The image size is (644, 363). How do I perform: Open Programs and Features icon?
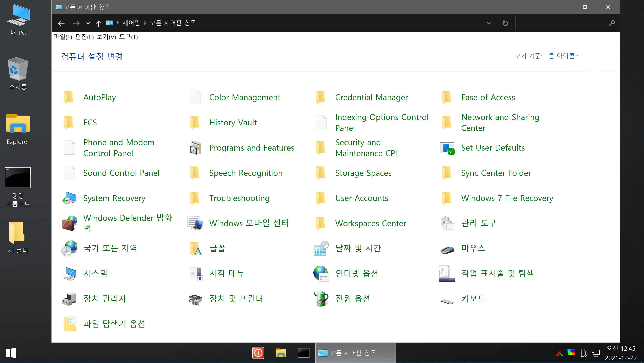[x=195, y=148]
